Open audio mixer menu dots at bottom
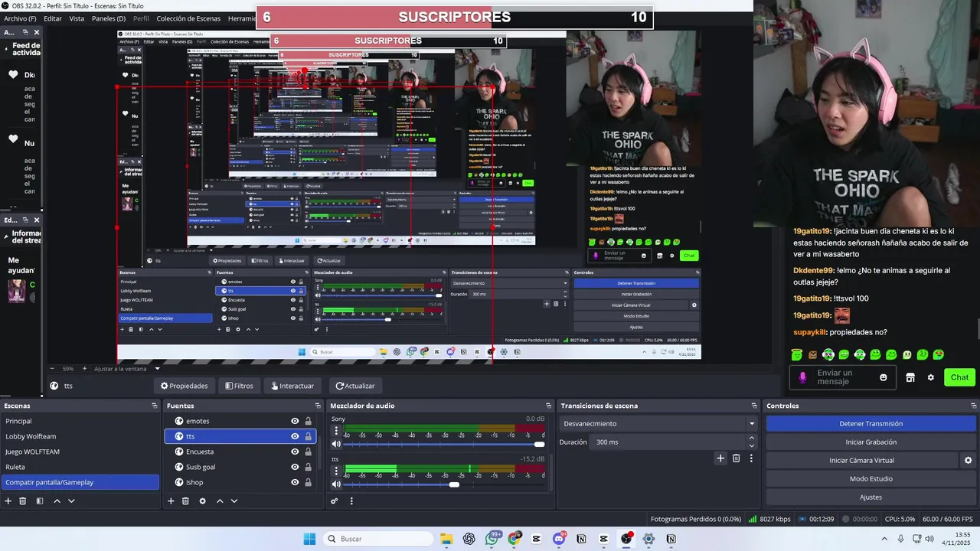 [x=351, y=501]
